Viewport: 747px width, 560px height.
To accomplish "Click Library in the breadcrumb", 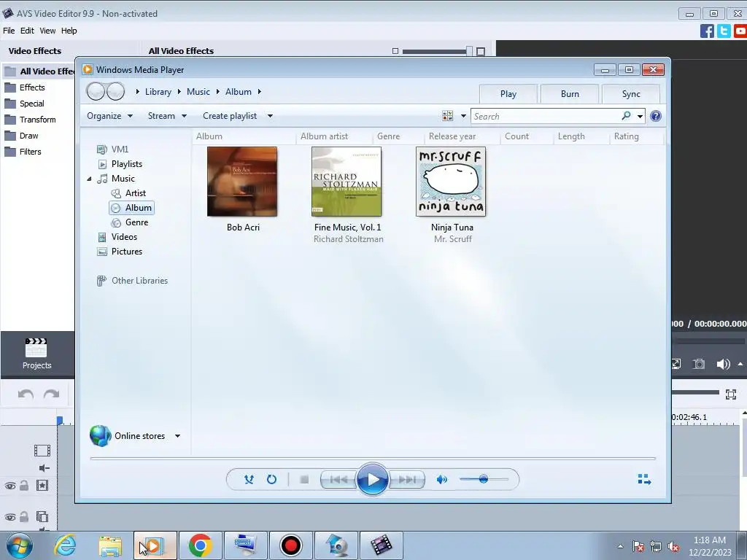I will click(158, 92).
